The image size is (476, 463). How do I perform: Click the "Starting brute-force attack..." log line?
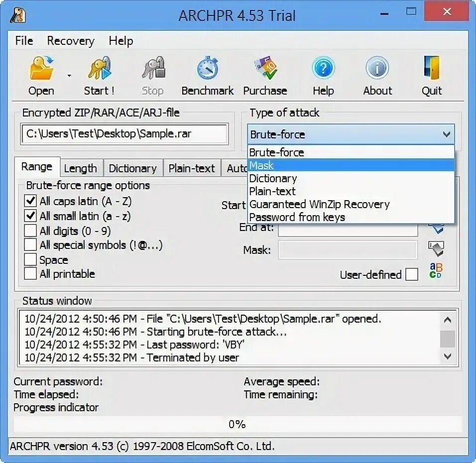tap(155, 332)
